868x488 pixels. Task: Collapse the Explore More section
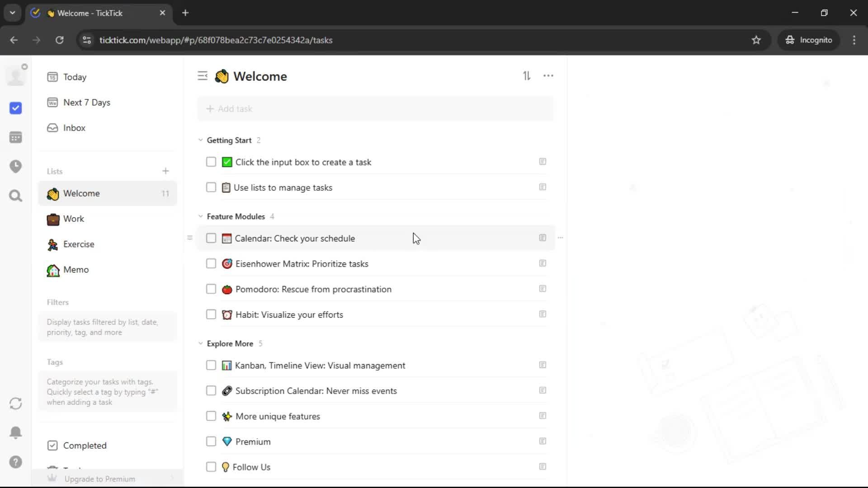tap(201, 343)
